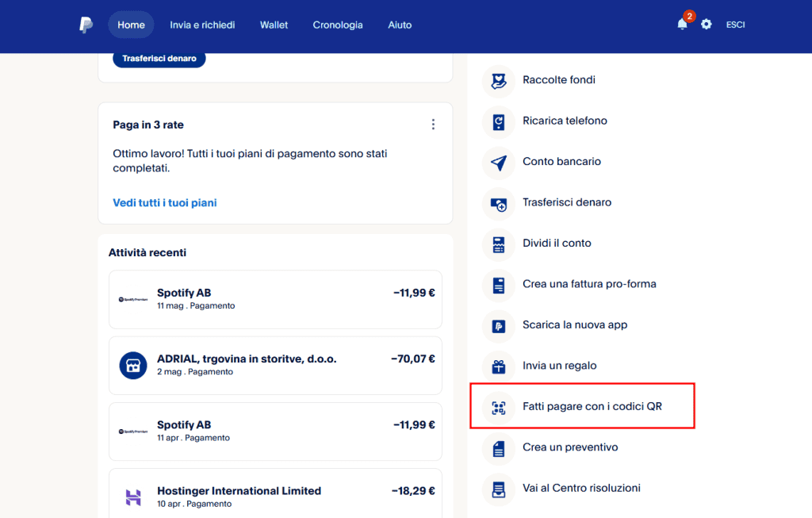The width and height of the screenshot is (812, 518).
Task: Click the PayPal logo icon
Action: click(x=86, y=25)
